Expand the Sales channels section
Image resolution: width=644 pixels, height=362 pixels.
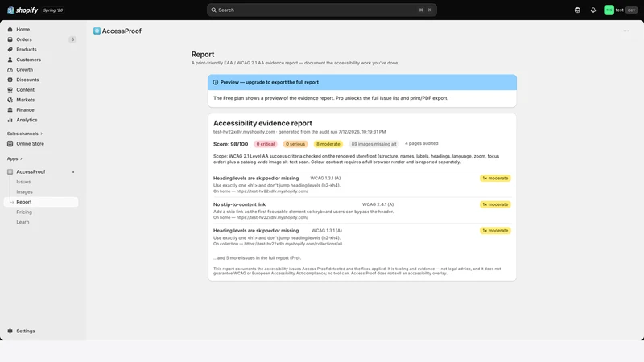pyautogui.click(x=25, y=134)
